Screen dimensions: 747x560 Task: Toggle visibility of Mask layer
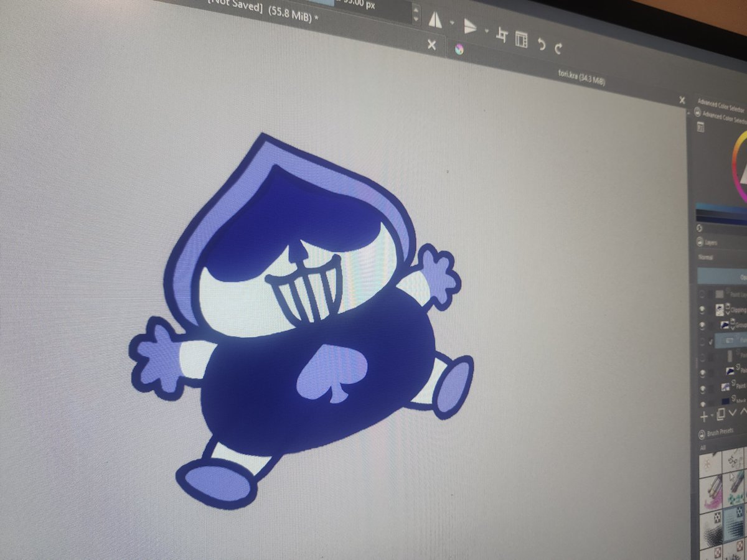pyautogui.click(x=702, y=404)
